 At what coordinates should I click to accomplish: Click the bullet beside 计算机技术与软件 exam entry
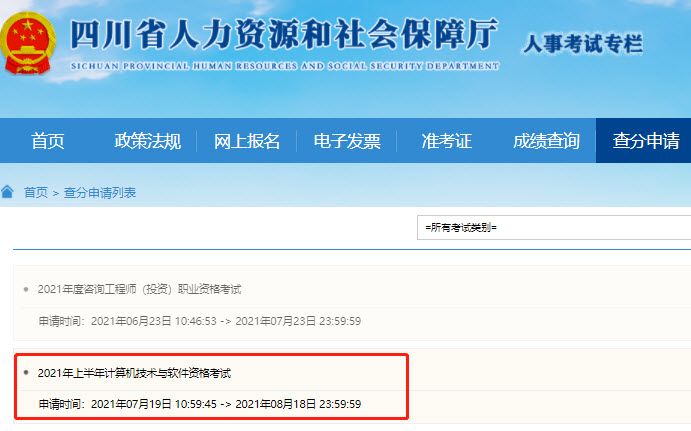pos(26,372)
